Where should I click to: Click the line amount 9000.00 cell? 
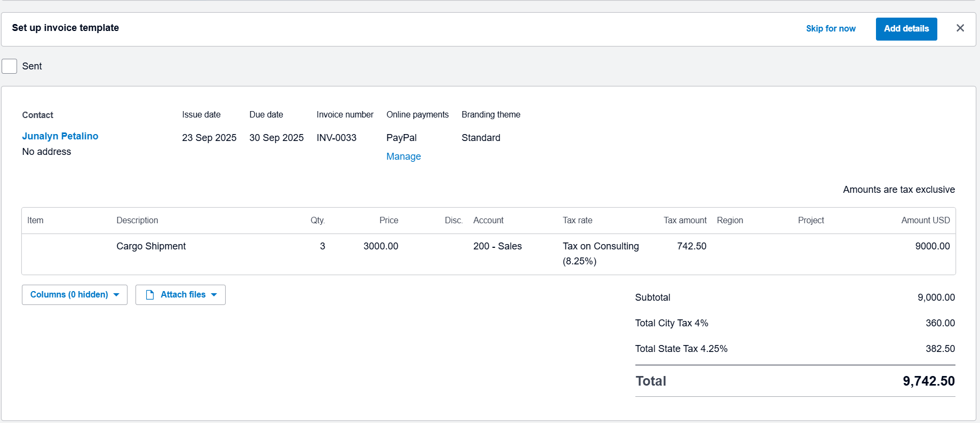[932, 246]
